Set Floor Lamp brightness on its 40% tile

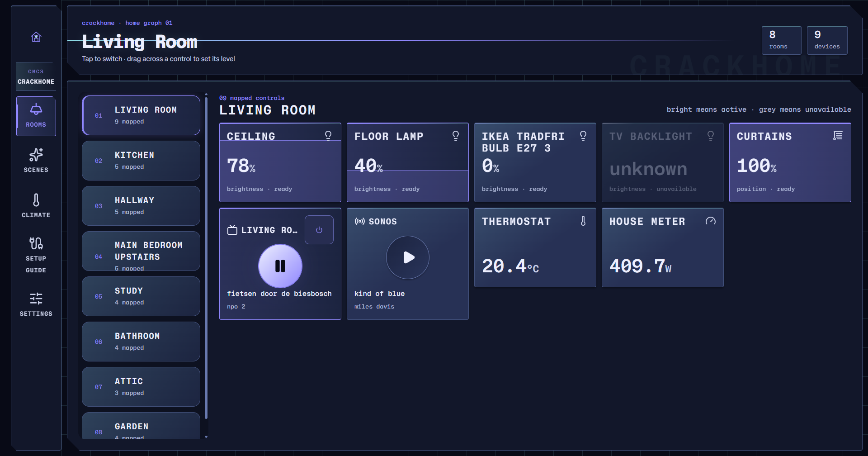[408, 162]
